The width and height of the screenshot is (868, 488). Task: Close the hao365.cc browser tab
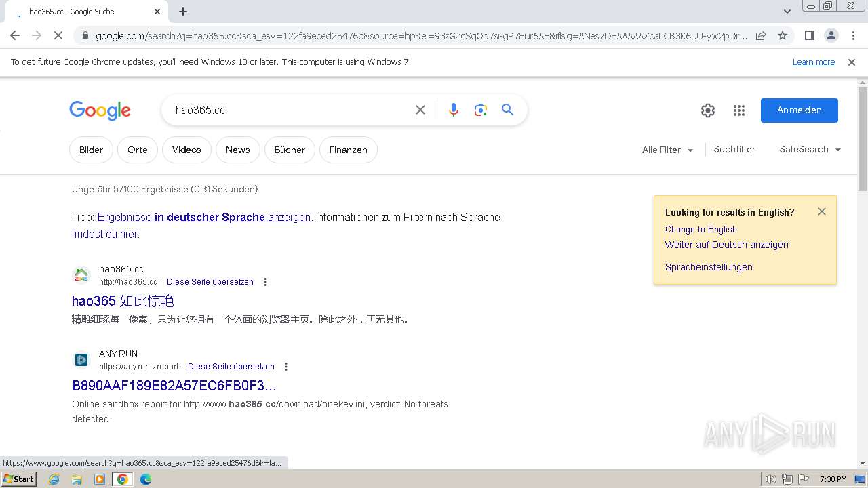click(x=157, y=12)
